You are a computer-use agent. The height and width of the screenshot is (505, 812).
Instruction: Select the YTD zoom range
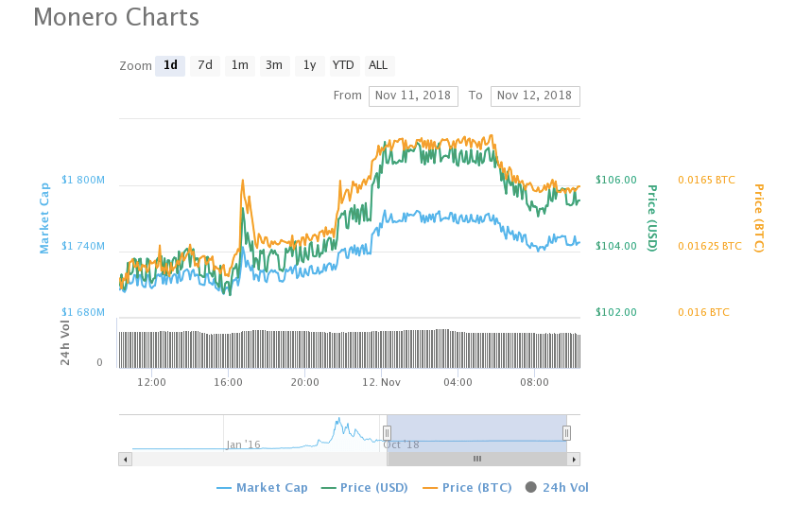coord(343,65)
